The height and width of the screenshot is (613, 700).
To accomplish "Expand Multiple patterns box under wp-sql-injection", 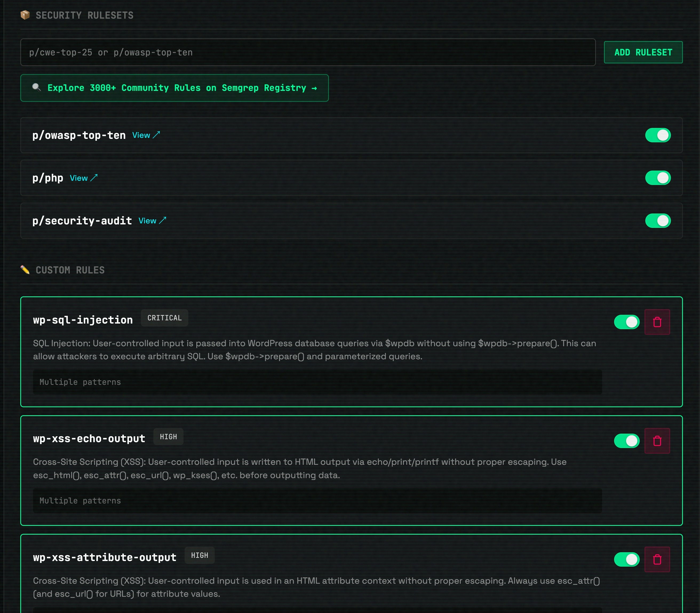I will tap(317, 382).
